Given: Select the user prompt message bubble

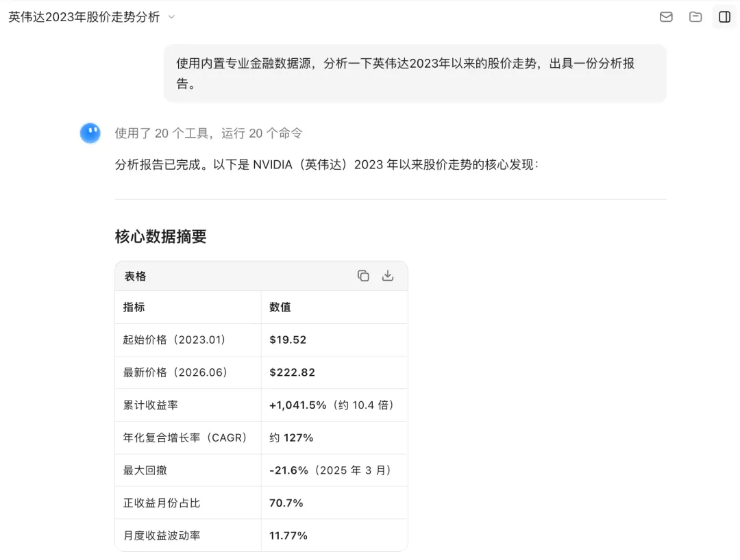Looking at the screenshot, I should coord(415,73).
